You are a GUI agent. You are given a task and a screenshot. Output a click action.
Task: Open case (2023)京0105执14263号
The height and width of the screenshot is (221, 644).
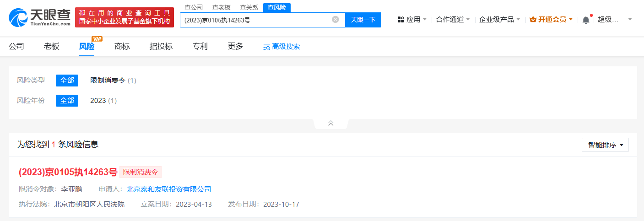[x=68, y=172]
